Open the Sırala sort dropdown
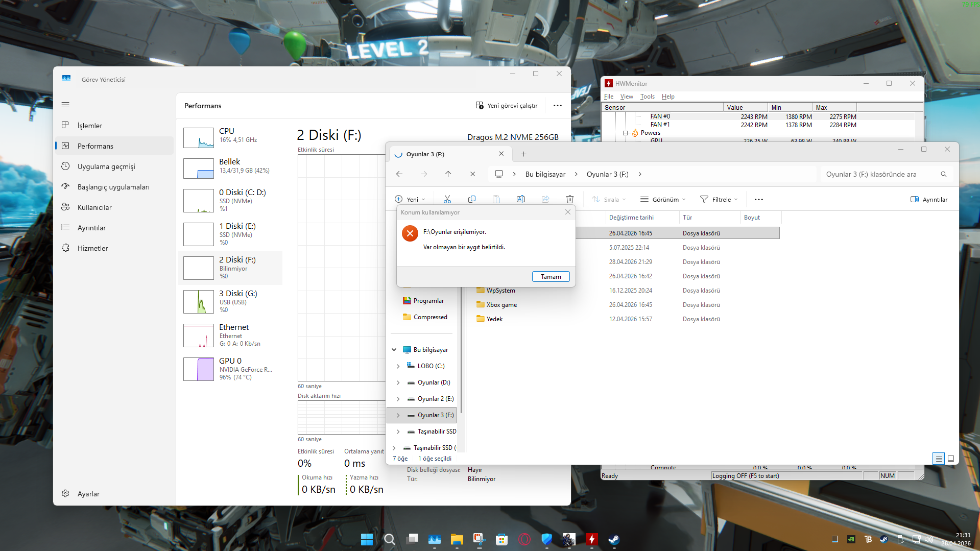This screenshot has height=551, width=980. coord(609,199)
